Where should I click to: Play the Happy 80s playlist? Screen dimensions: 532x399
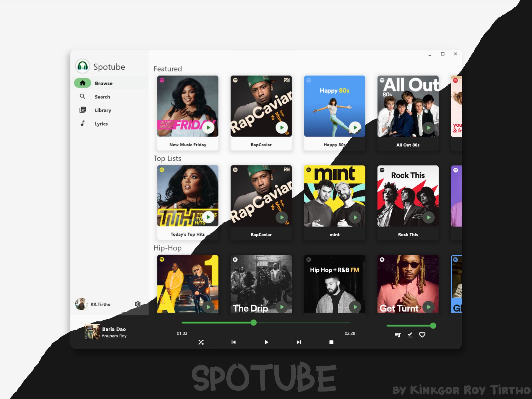tap(355, 128)
